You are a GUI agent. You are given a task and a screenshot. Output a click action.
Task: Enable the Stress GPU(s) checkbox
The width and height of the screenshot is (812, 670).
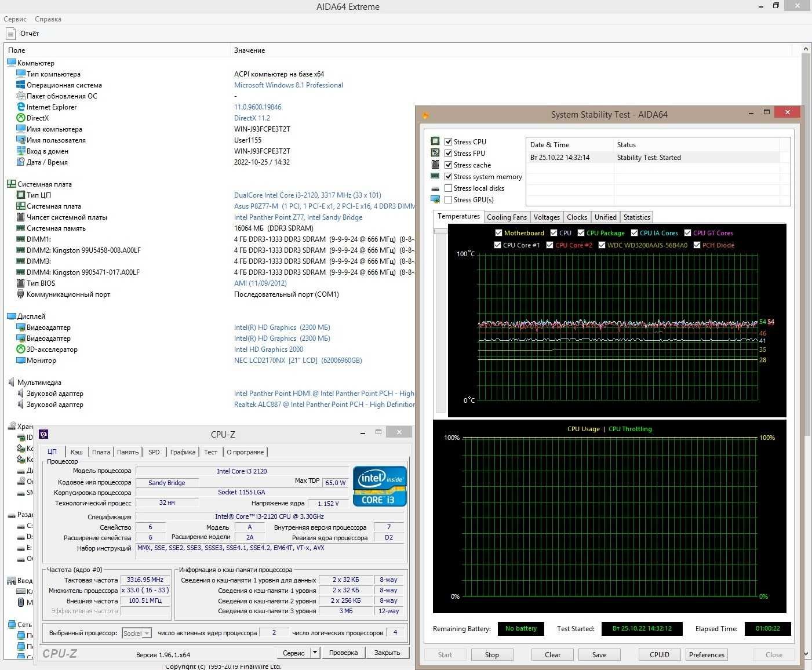click(x=448, y=199)
